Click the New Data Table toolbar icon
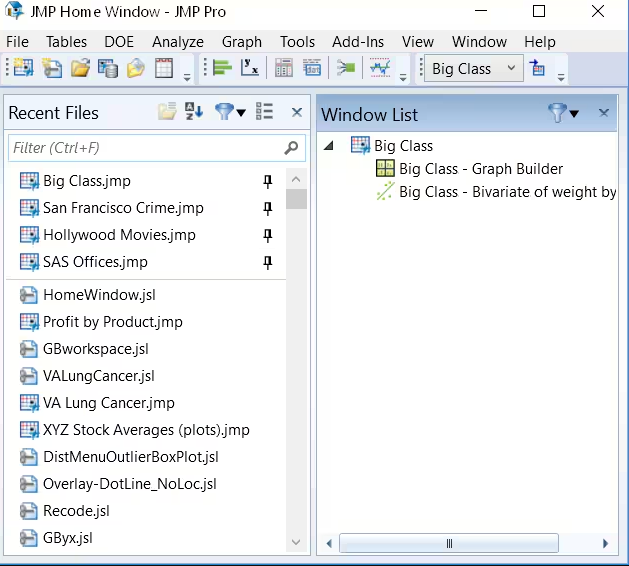Image resolution: width=629 pixels, height=566 pixels. point(24,68)
